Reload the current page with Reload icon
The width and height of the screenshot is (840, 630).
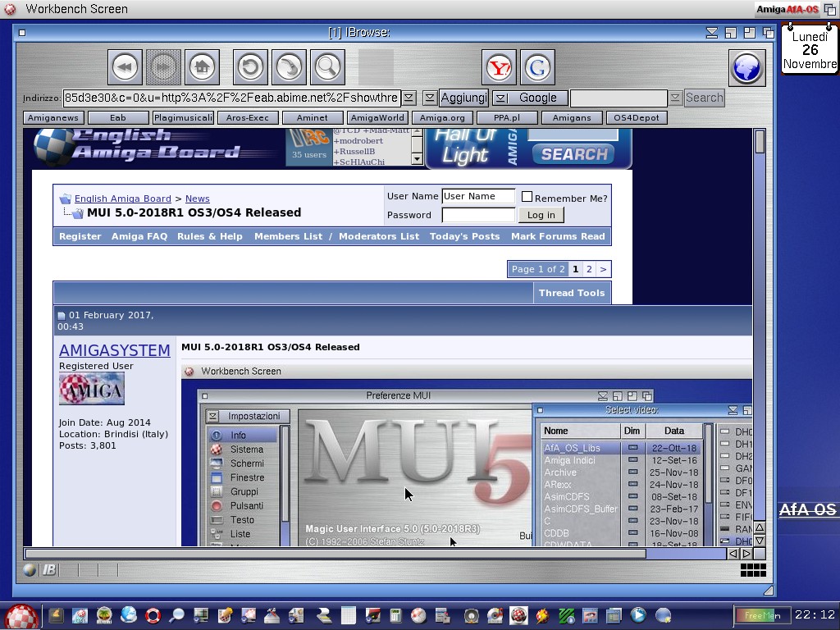click(x=251, y=67)
